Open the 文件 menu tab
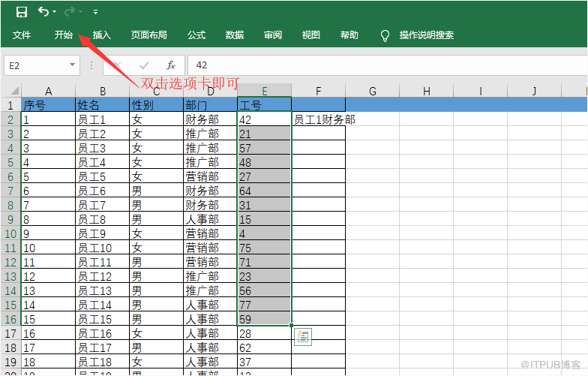The image size is (588, 376). point(22,35)
